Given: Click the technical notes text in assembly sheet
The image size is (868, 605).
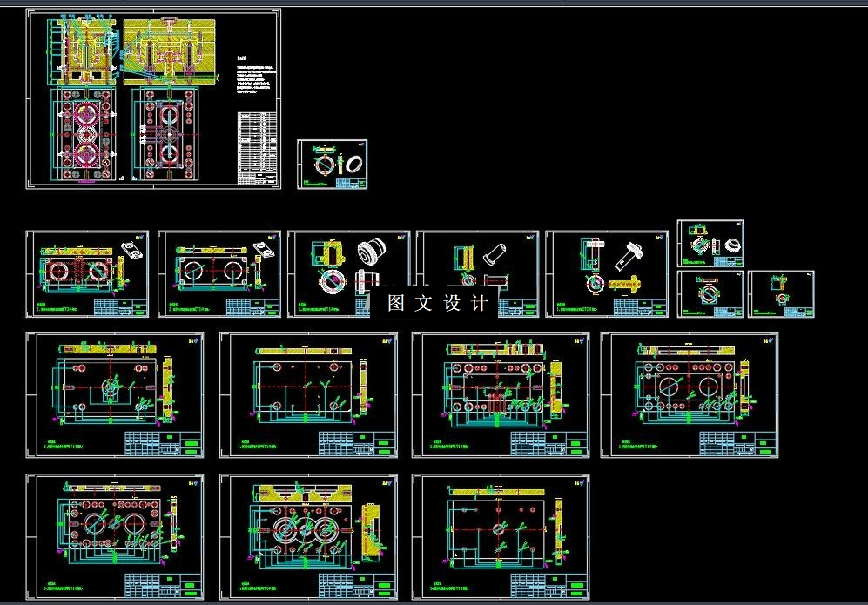Looking at the screenshot, I should click(254, 75).
